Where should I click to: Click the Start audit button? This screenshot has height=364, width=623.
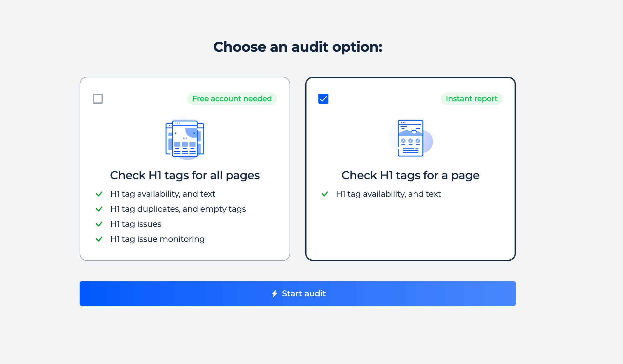298,294
